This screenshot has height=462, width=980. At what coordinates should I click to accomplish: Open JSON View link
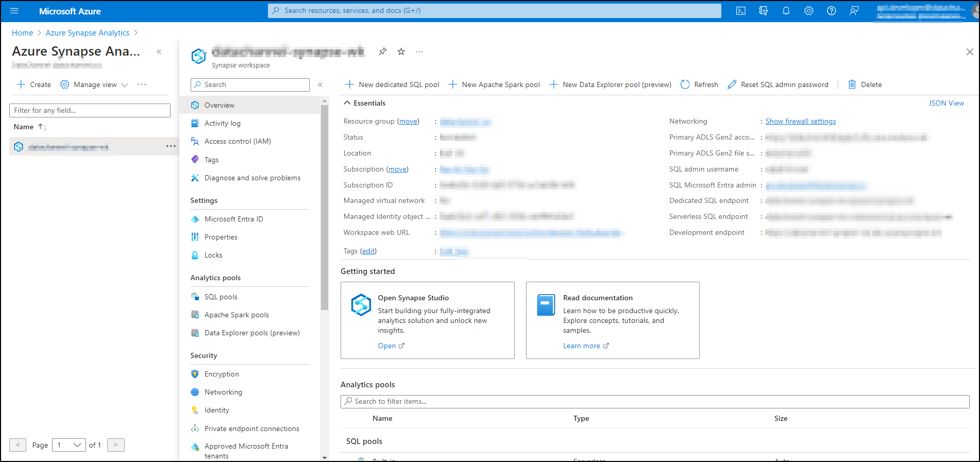point(946,103)
